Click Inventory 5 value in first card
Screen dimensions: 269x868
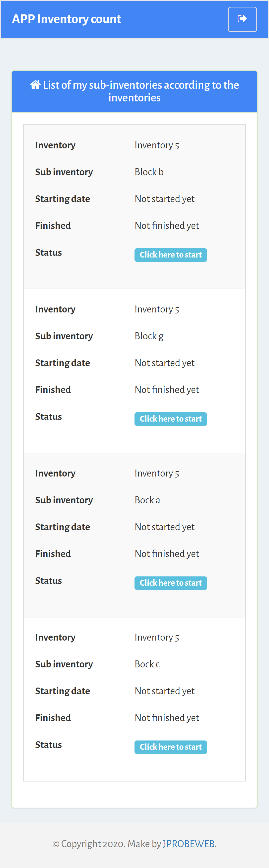point(157,145)
